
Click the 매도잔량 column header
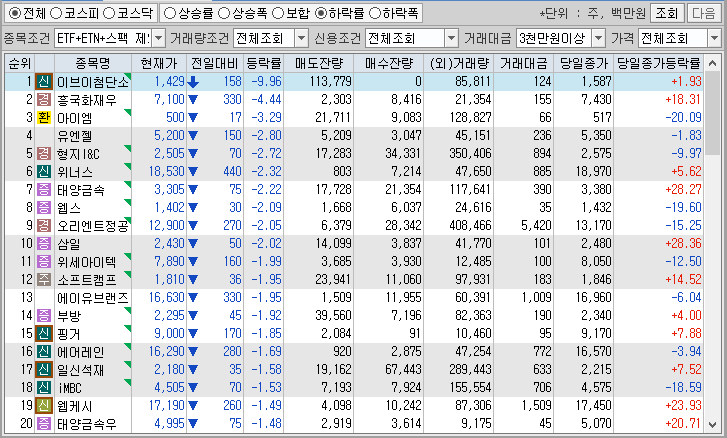pyautogui.click(x=319, y=63)
